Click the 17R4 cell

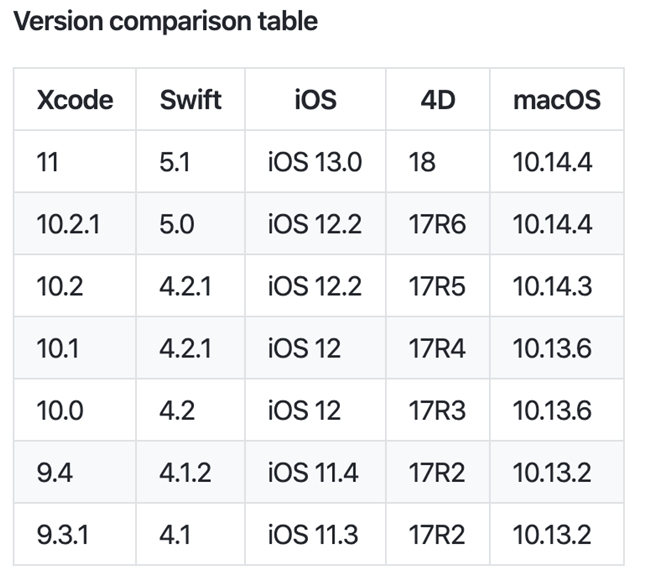(x=437, y=349)
